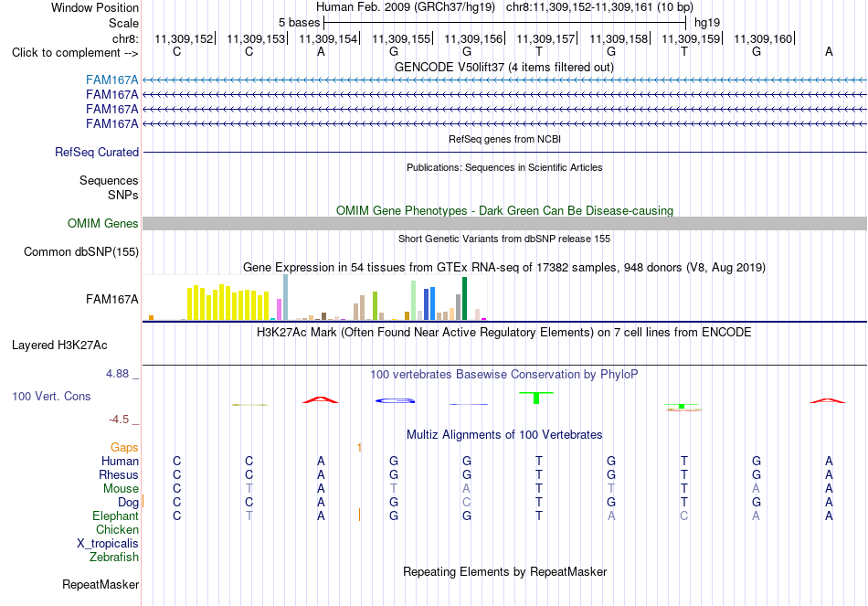The image size is (868, 606).
Task: Click the Dog alignment row label
Action: pos(128,503)
